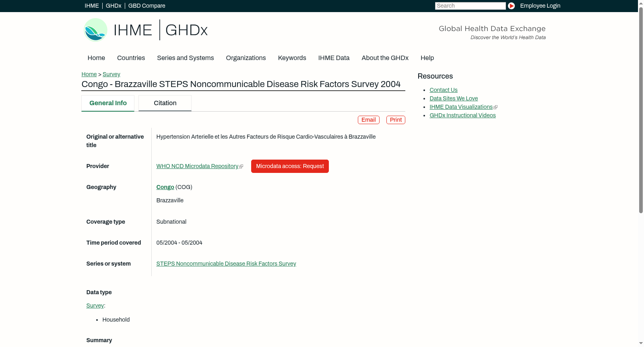
Task: Open About the GHDx page
Action: click(385, 58)
